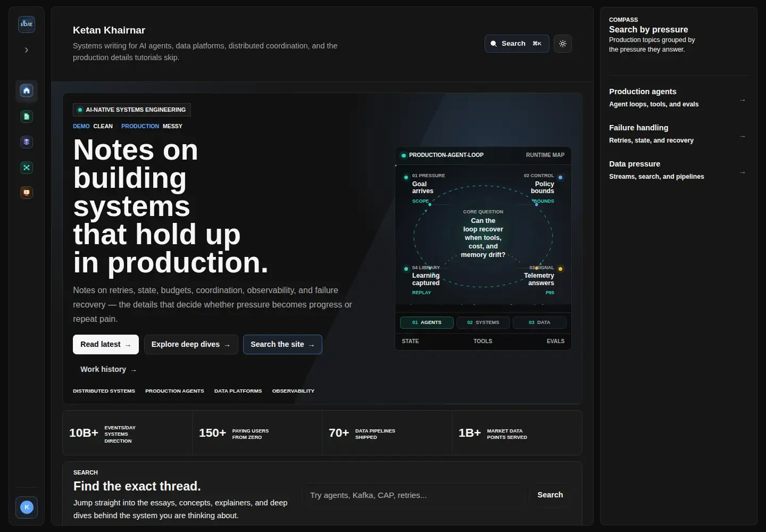766x532 pixels.
Task: Click the DATA PLATFORMS tag
Action: tap(238, 391)
